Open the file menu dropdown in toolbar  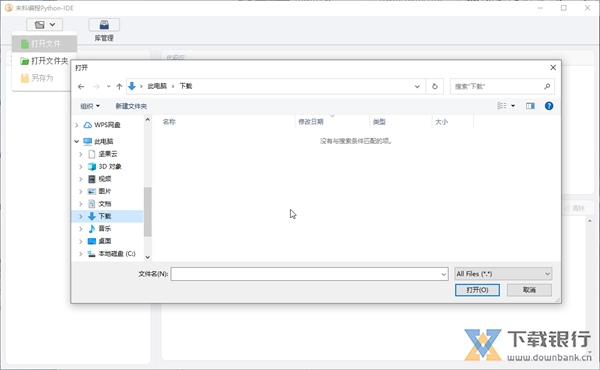(44, 25)
